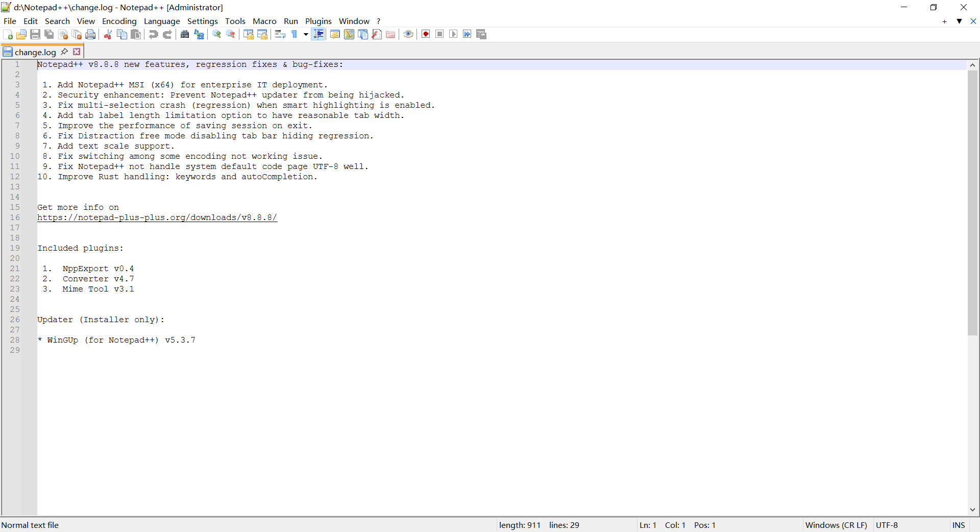Click the vertical scrollbar thumb
Viewport: 980px width, 532px height.
(x=972, y=203)
